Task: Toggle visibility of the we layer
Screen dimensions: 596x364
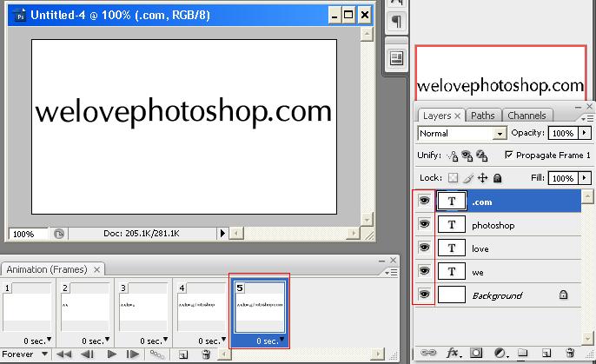Action: (424, 271)
